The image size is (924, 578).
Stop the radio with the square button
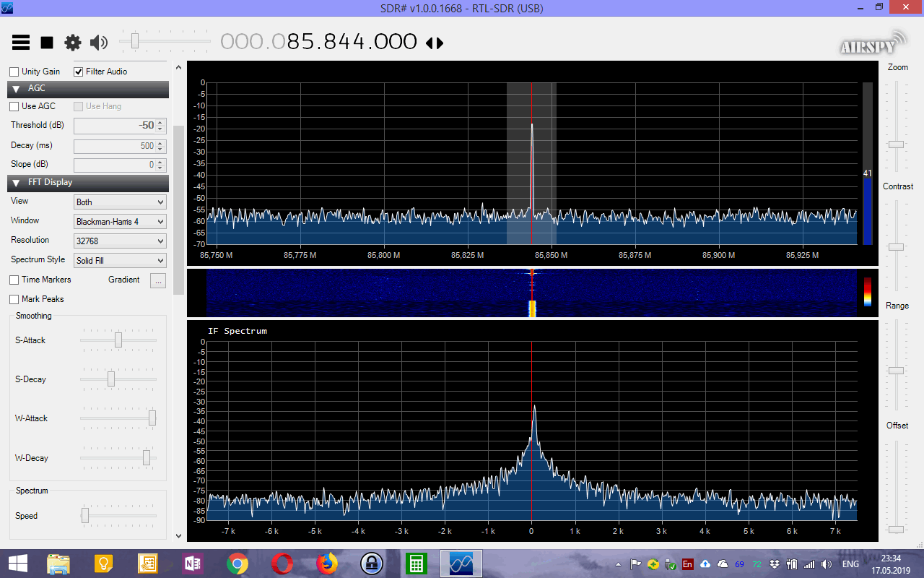47,43
